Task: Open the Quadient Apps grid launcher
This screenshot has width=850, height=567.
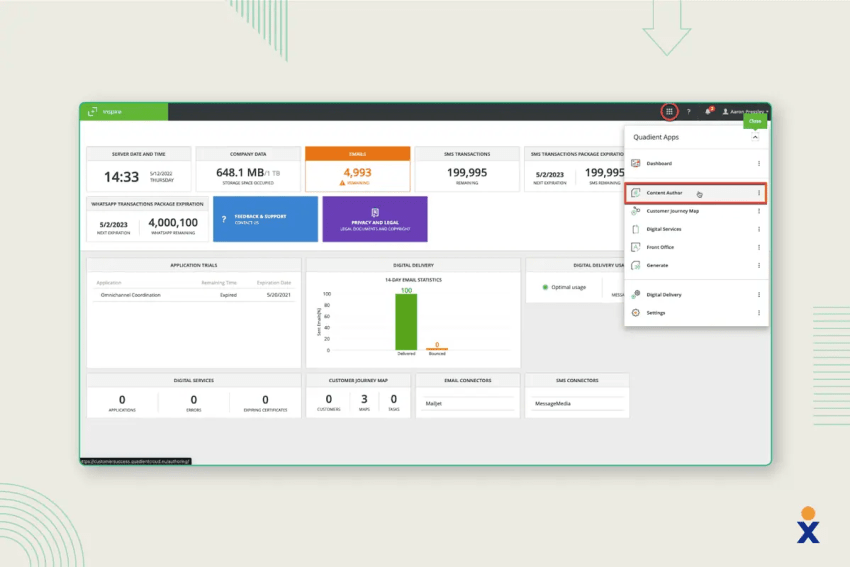Action: pos(669,112)
